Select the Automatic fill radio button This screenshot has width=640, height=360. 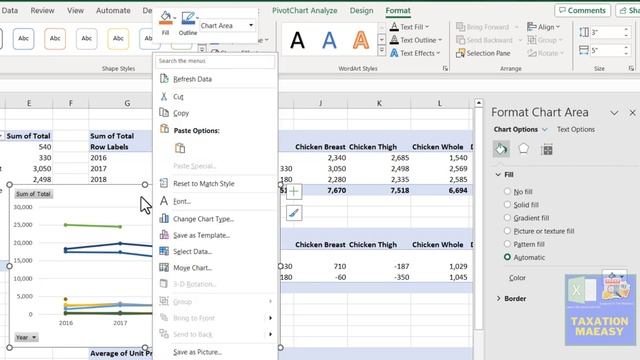click(507, 257)
